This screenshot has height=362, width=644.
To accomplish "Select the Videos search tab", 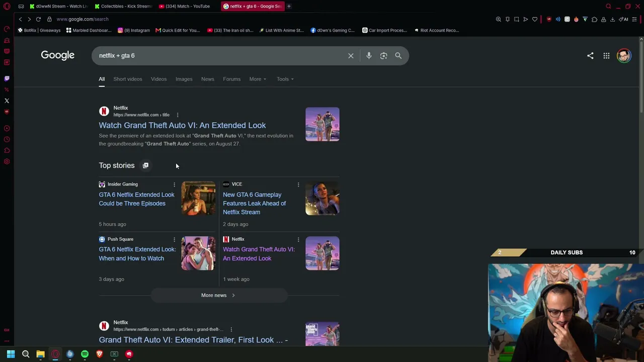I will [x=158, y=79].
